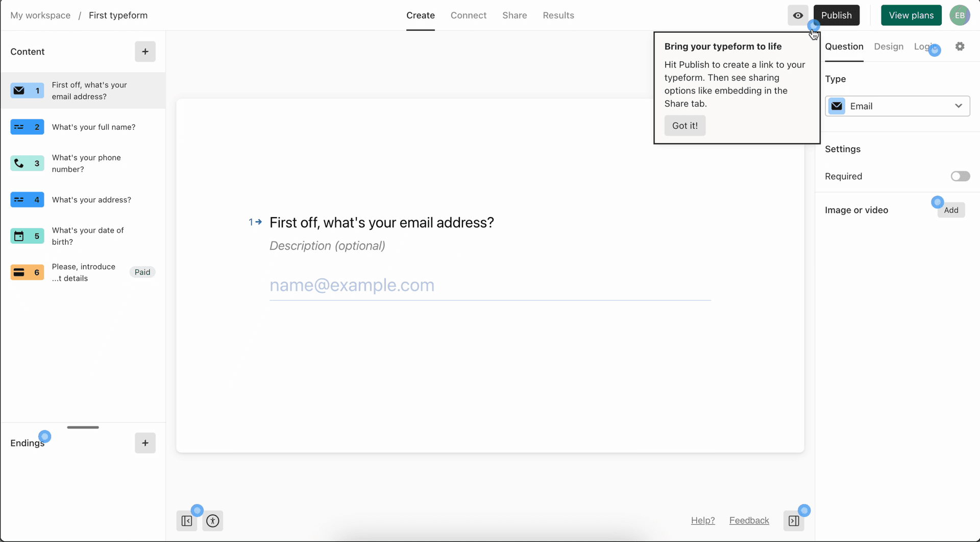Toggle the Required switch

pos(960,176)
